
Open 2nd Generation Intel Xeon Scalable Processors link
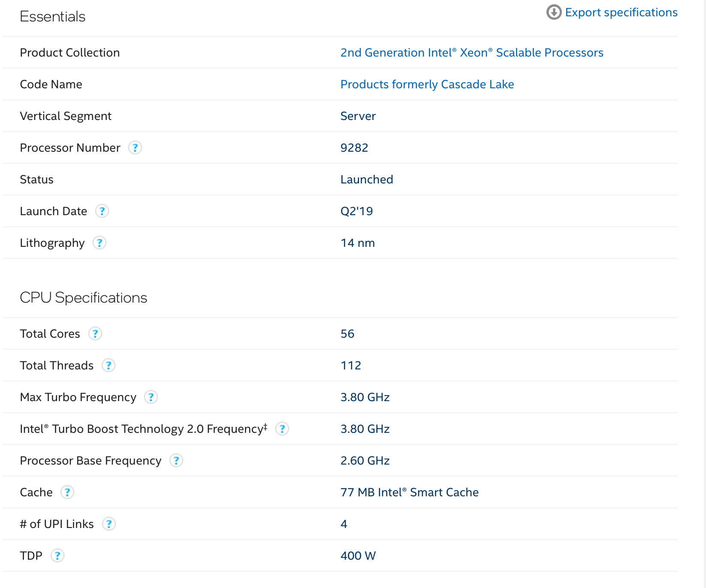(472, 53)
